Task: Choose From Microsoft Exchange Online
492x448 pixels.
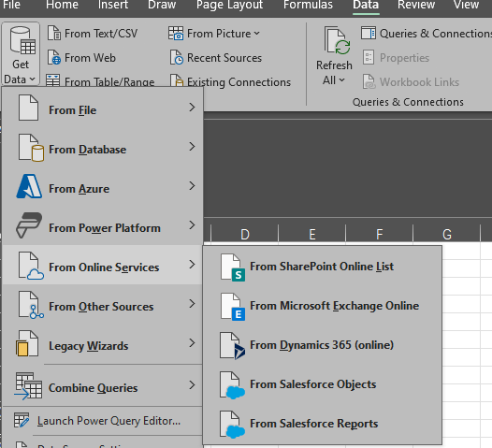Action: pyautogui.click(x=323, y=306)
